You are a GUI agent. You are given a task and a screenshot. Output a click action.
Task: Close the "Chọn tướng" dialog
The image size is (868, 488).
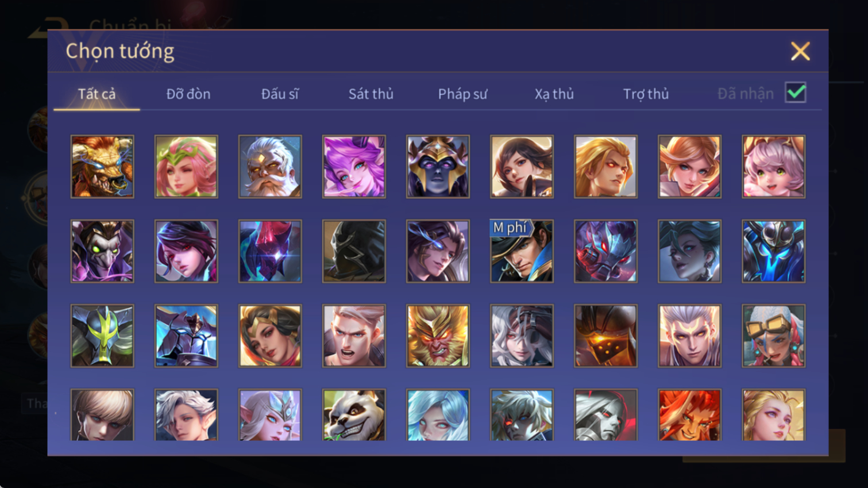pos(800,51)
